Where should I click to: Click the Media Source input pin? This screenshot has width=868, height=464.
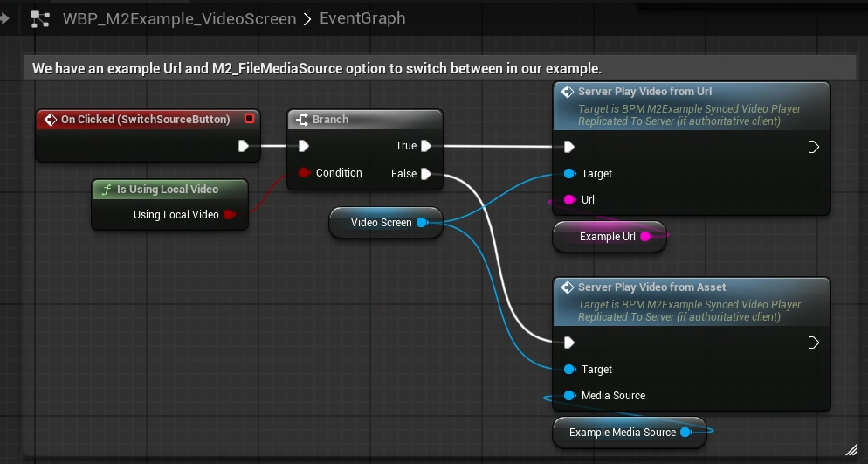pos(569,396)
